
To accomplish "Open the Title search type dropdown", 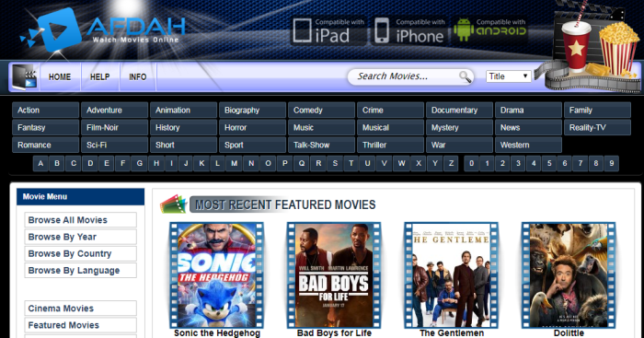I will pos(509,76).
